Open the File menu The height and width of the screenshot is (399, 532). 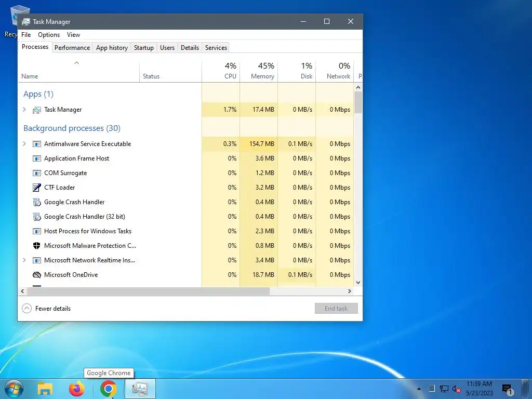click(26, 35)
